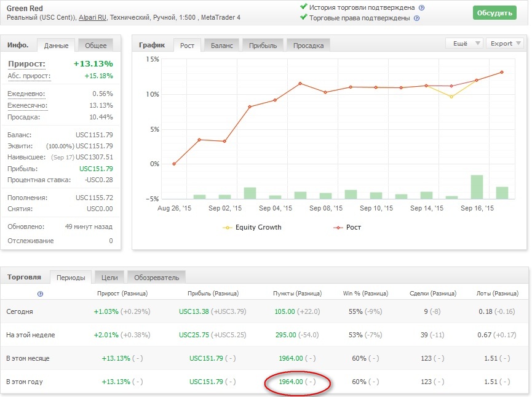Click the +13.13% growth value
The width and height of the screenshot is (532, 397).
click(x=93, y=64)
